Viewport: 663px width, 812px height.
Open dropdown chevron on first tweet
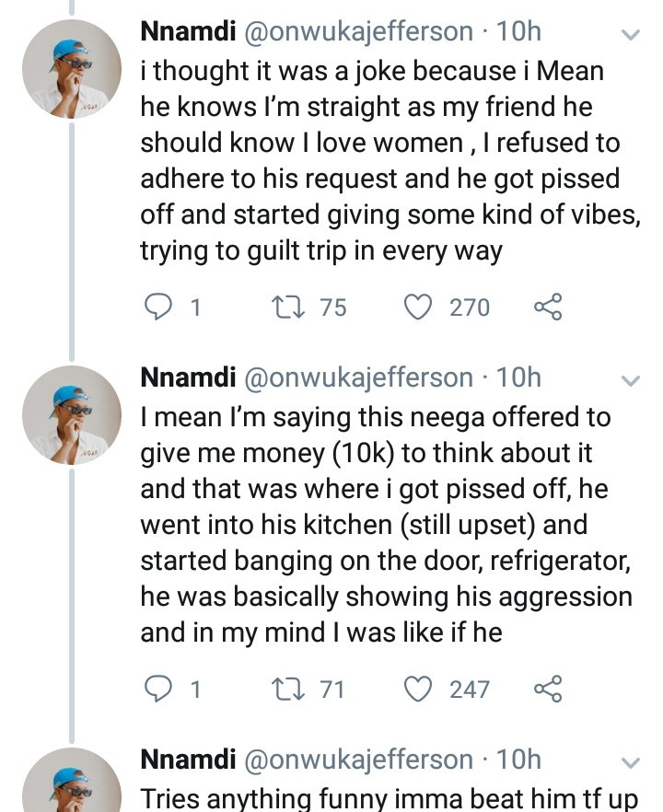point(631,35)
